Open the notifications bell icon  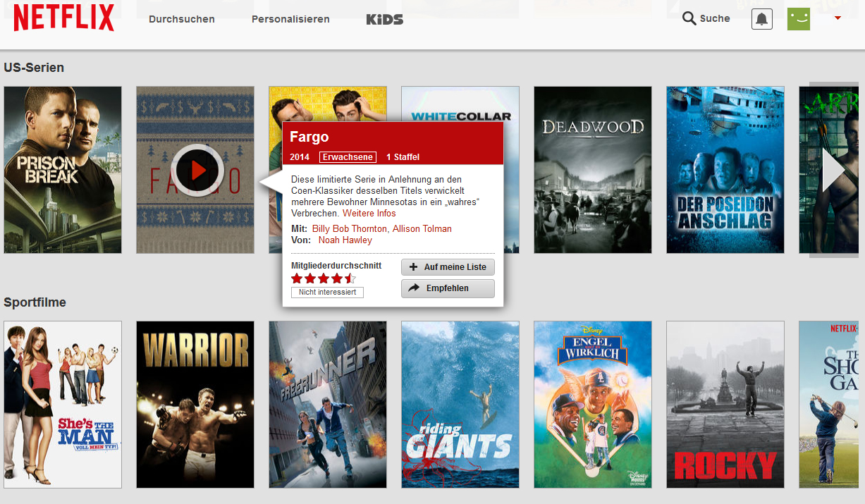[x=762, y=19]
